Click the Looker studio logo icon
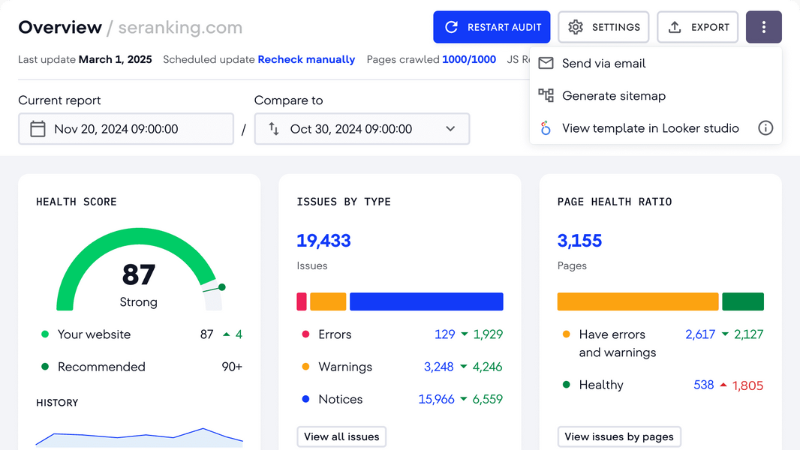This screenshot has height=450, width=800. 546,128
